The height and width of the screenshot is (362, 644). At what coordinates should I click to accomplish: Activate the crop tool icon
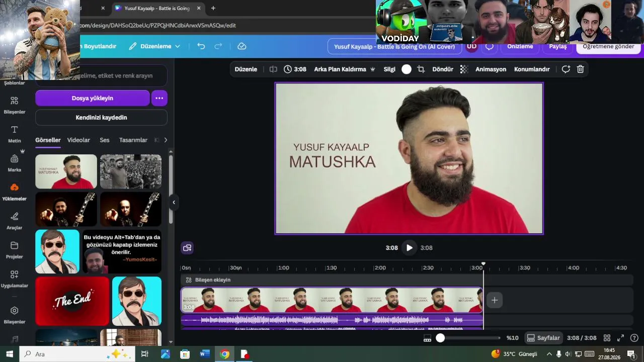(421, 69)
